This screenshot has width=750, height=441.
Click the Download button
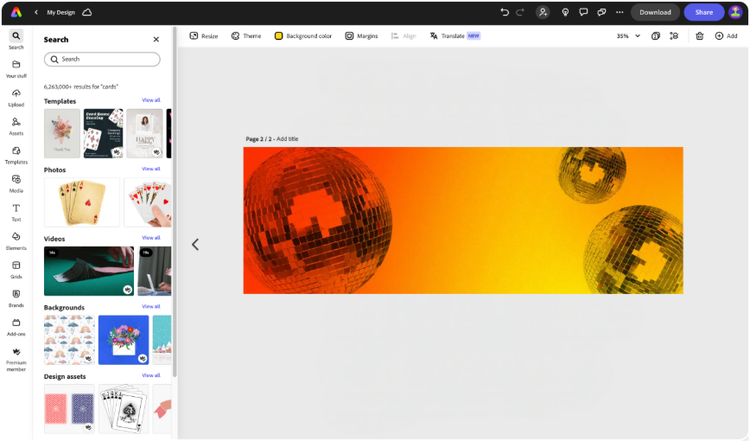(x=655, y=12)
